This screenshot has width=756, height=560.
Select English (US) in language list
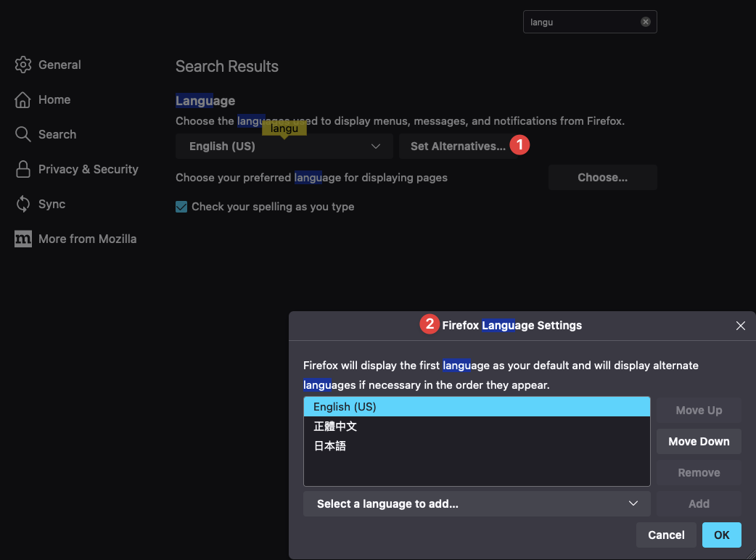point(476,407)
